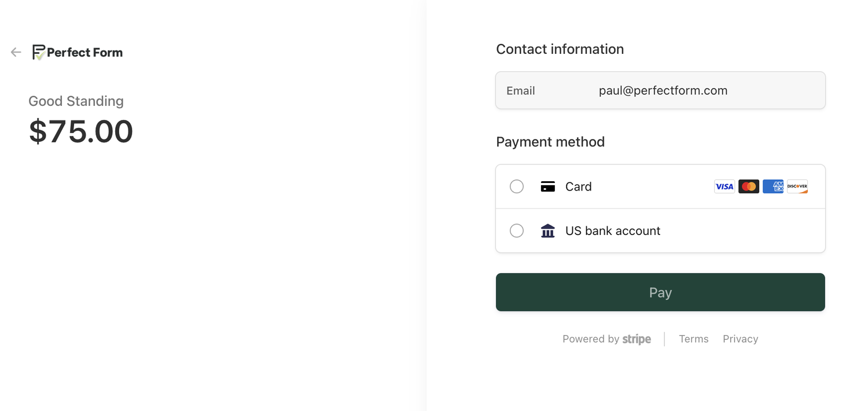Viewport: 868px width, 411px height.
Task: Click the bank building icon
Action: click(x=547, y=230)
